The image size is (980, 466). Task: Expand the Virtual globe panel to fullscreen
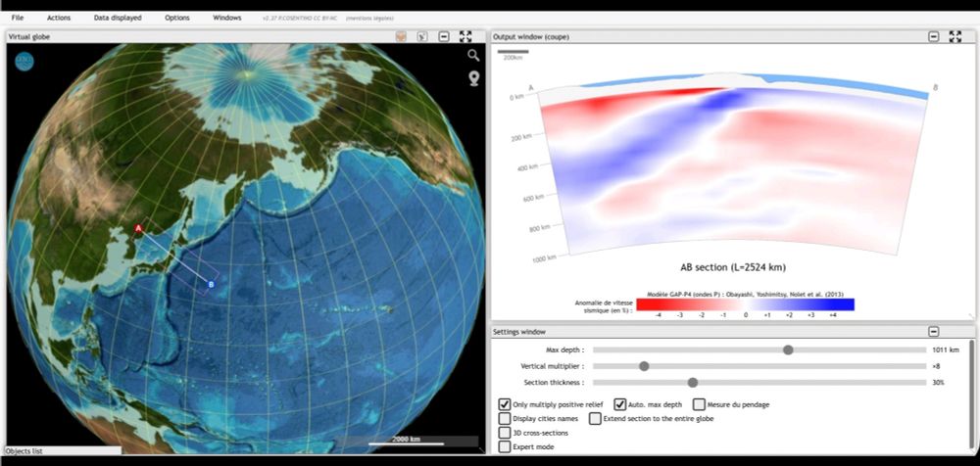[465, 37]
